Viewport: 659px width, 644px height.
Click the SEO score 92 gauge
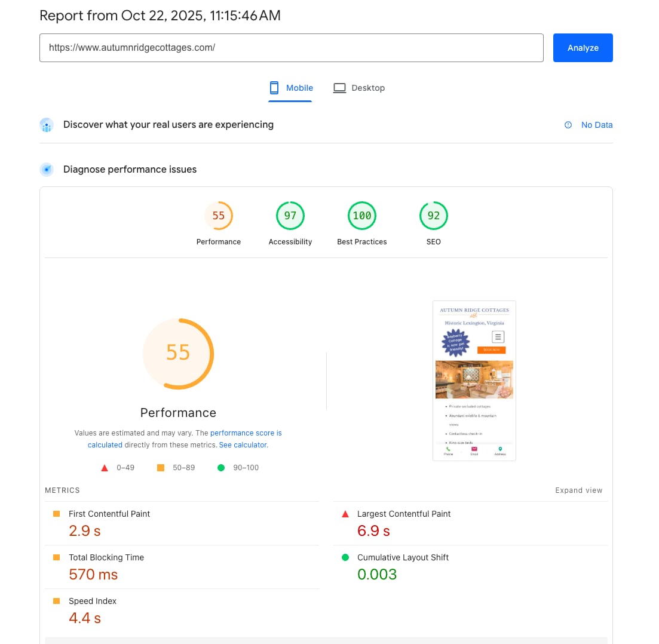tap(434, 216)
